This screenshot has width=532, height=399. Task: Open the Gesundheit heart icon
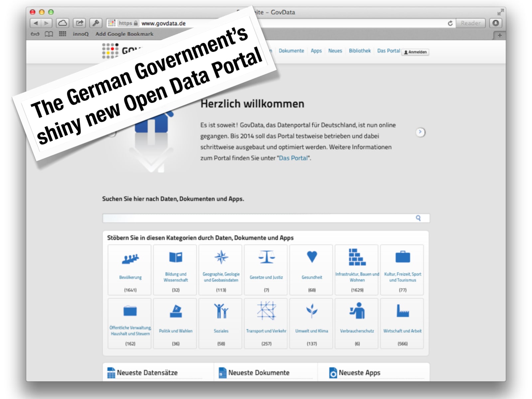click(312, 257)
